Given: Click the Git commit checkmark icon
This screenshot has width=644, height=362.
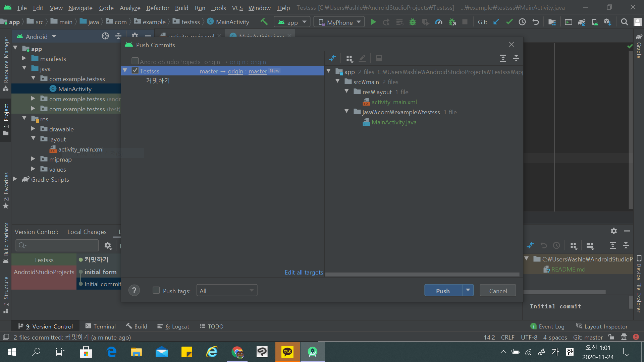Looking at the screenshot, I should coord(509,22).
